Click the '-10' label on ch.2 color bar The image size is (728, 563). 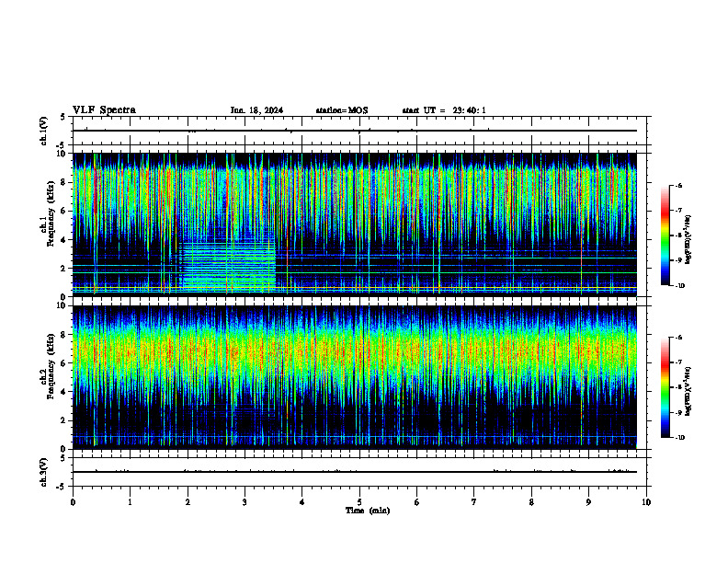point(679,438)
